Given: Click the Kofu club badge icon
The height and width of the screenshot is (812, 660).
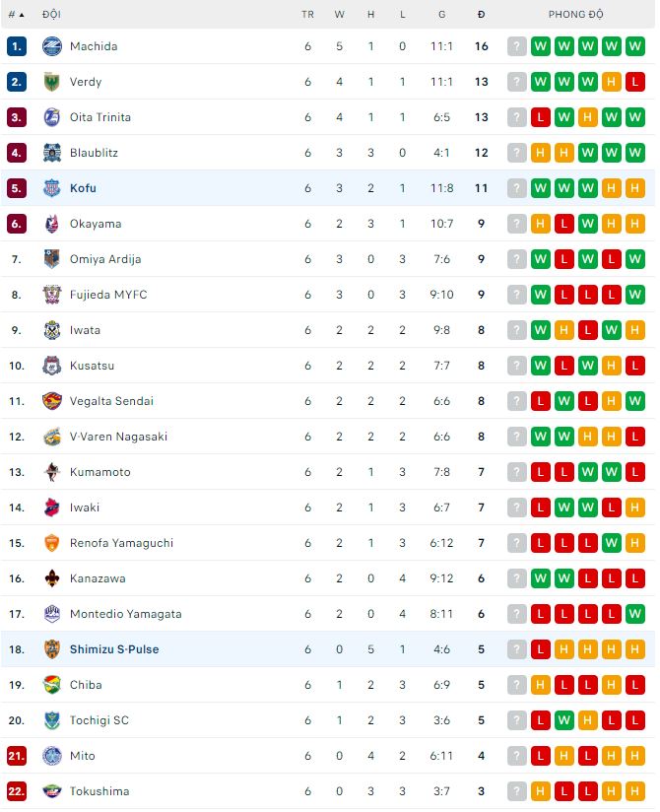Looking at the screenshot, I should (52, 188).
